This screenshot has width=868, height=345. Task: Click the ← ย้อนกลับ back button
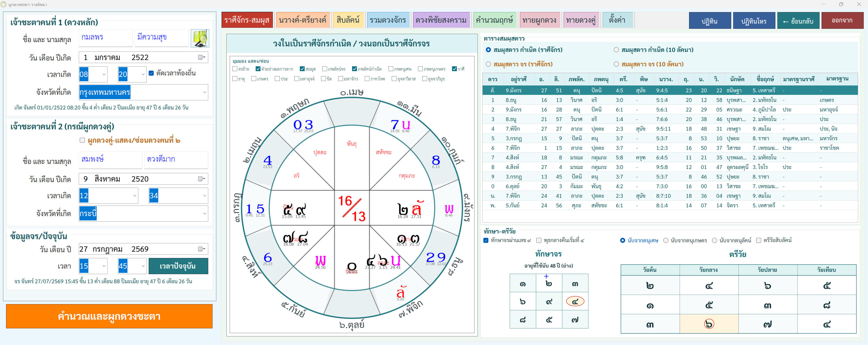(798, 21)
